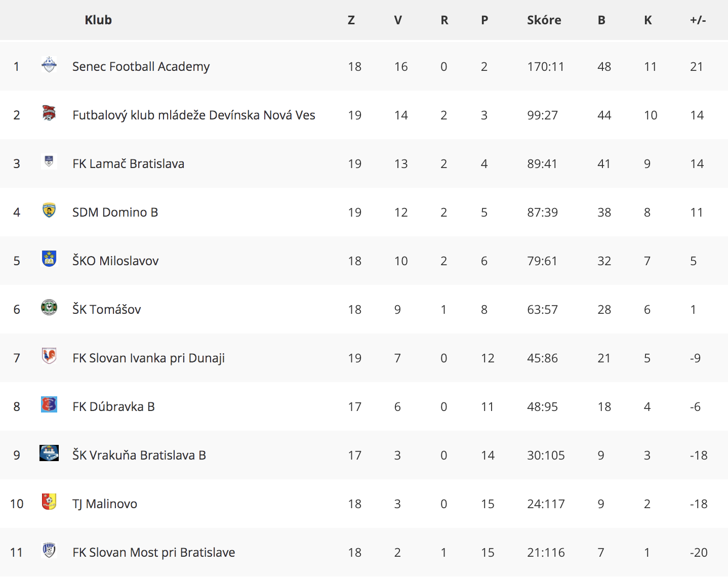The image size is (728, 577).
Task: Click the ŠK Tomášov round green logo
Action: pyautogui.click(x=49, y=307)
